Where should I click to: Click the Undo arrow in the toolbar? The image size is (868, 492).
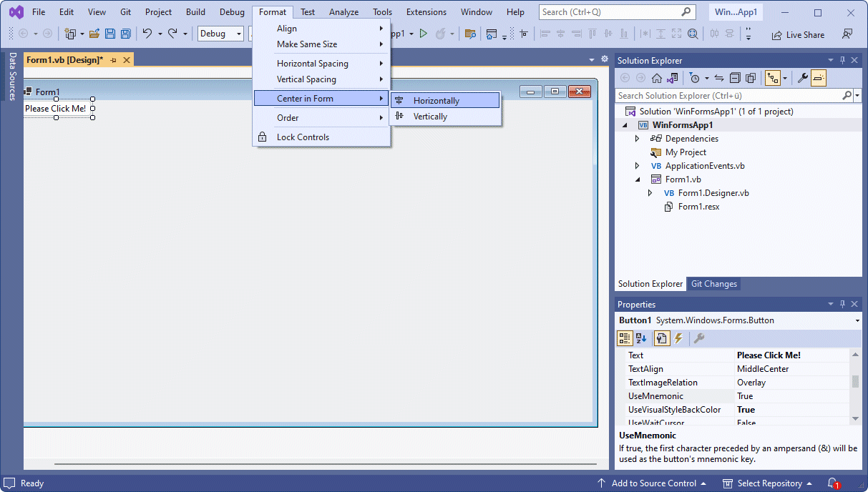click(x=147, y=34)
